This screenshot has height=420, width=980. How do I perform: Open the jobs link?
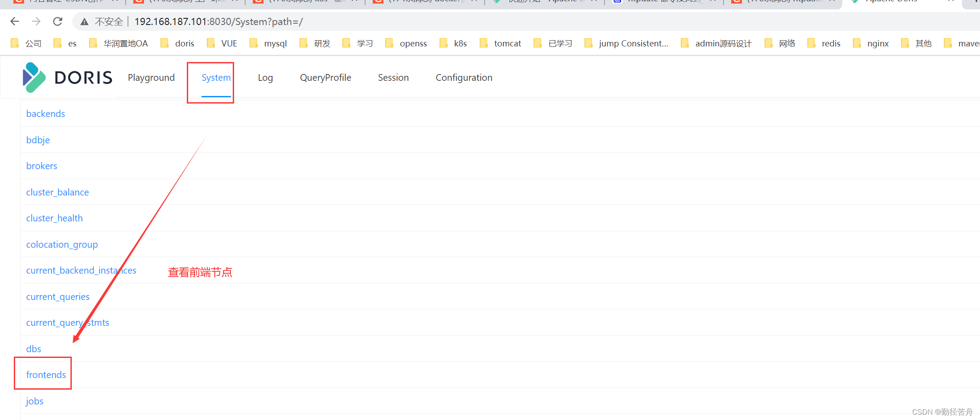coord(34,401)
